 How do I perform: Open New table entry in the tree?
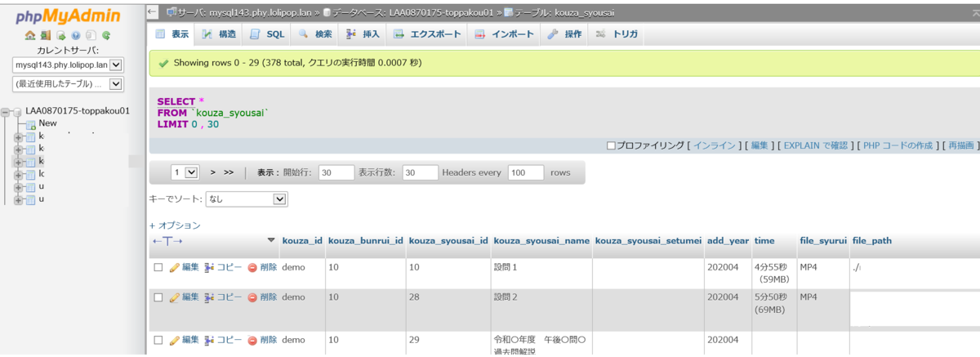[x=47, y=123]
